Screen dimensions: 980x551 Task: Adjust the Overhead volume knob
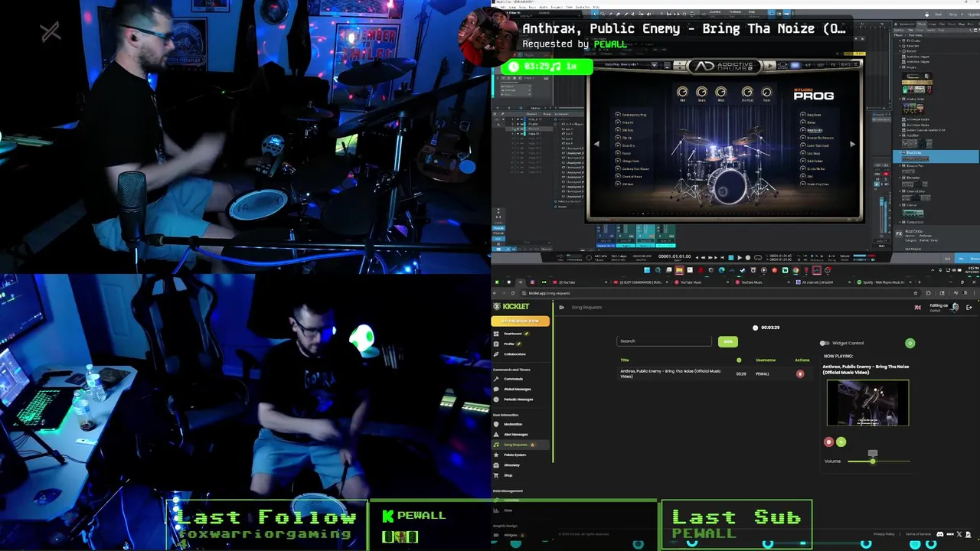(747, 92)
